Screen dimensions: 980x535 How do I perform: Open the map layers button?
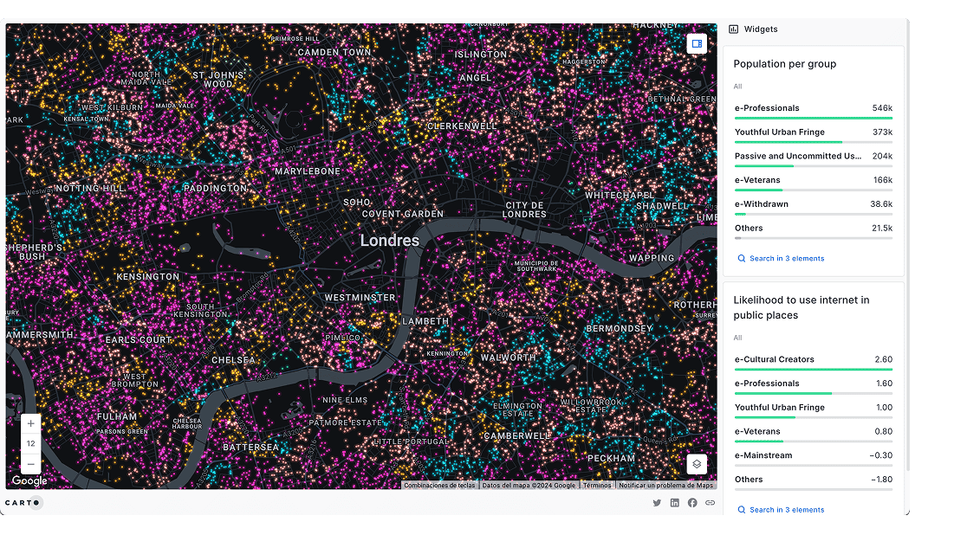697,464
